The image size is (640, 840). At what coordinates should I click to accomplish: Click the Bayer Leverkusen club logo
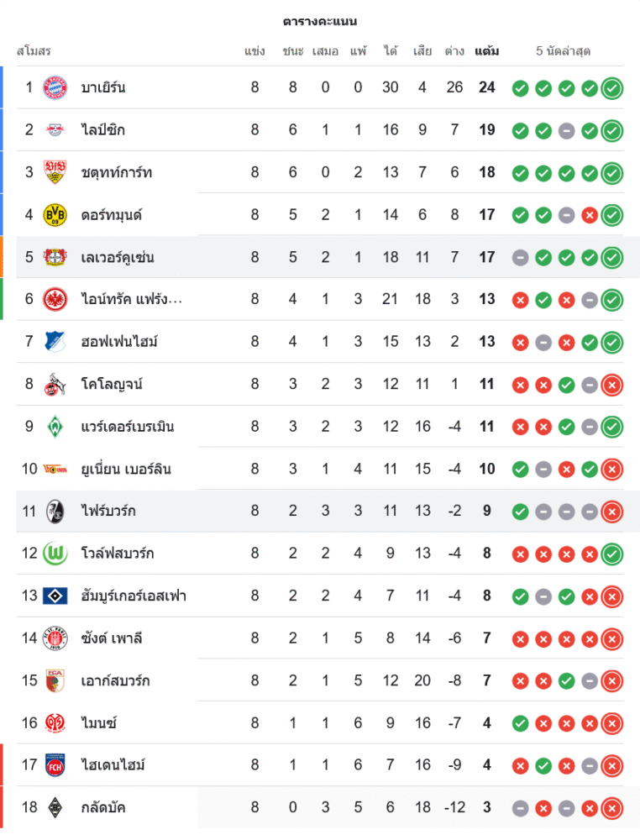55,257
